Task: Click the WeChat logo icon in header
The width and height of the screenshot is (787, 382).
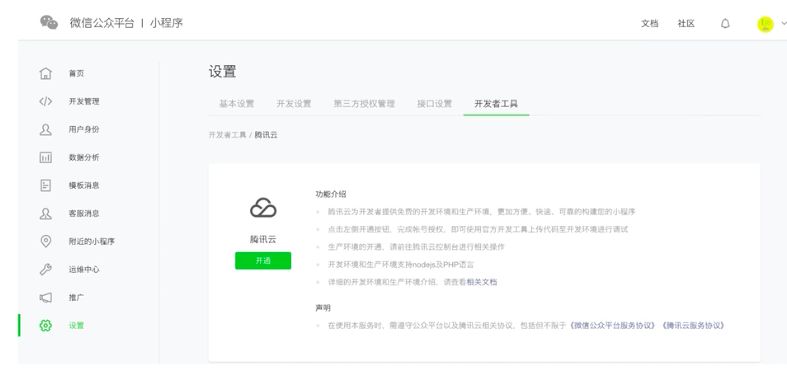Action: coord(49,23)
